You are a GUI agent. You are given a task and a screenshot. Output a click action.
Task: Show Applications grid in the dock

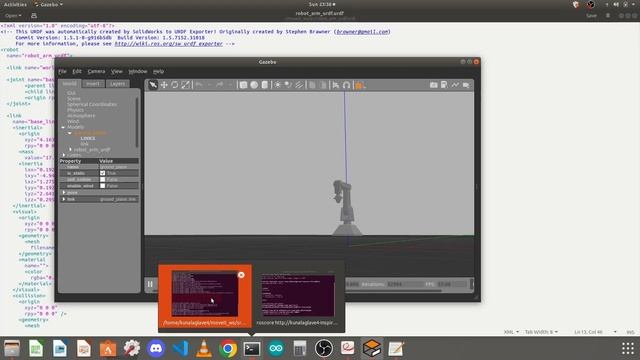(x=628, y=349)
